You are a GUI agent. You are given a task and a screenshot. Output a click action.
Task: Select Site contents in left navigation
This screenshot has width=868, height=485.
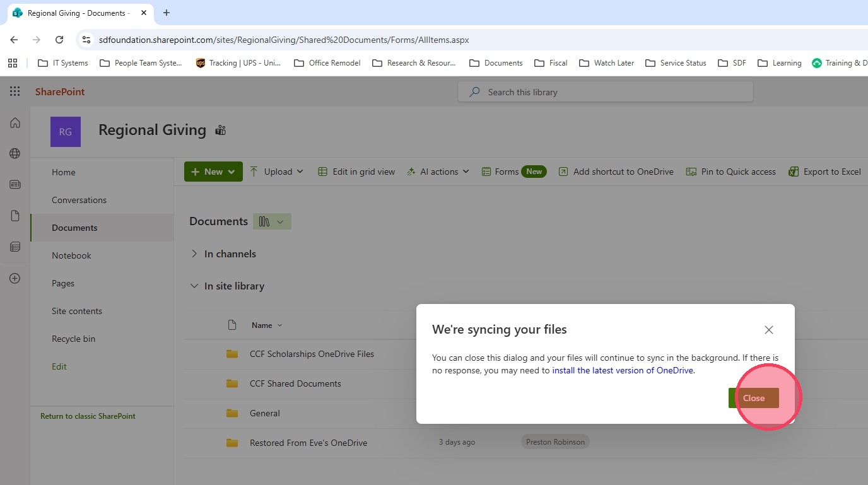[77, 311]
